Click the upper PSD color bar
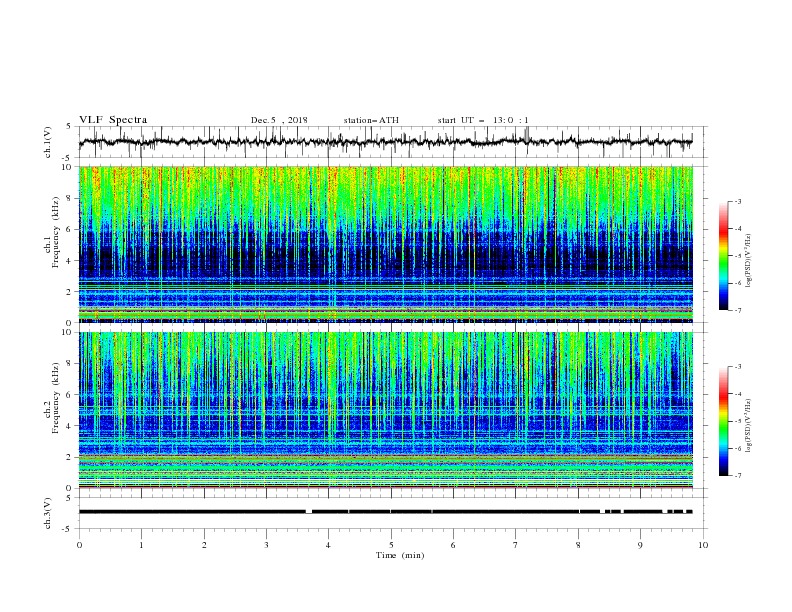 click(723, 256)
